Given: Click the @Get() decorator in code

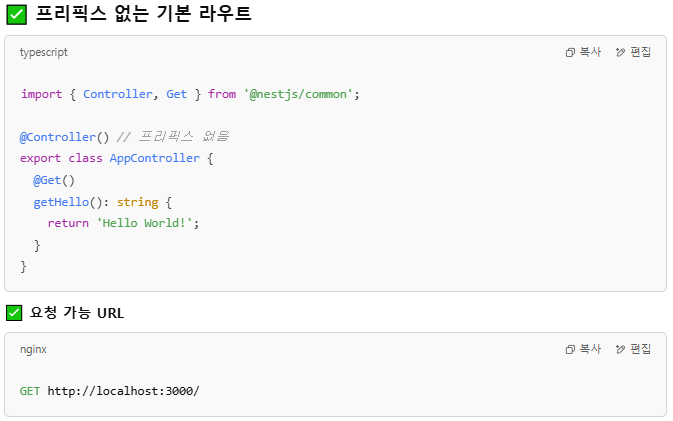Looking at the screenshot, I should click(x=54, y=180).
